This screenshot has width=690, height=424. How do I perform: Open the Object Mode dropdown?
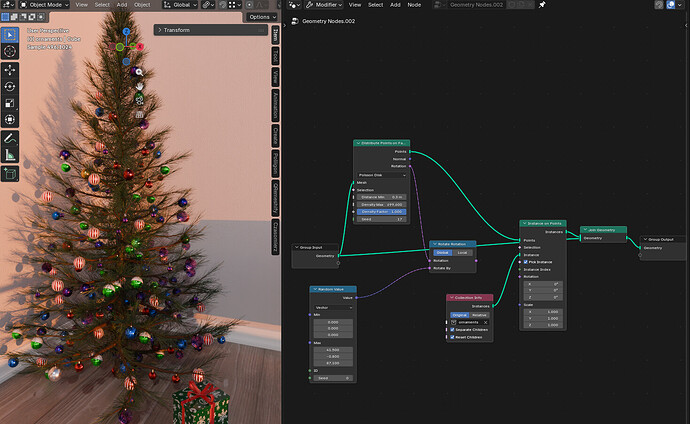tap(44, 5)
